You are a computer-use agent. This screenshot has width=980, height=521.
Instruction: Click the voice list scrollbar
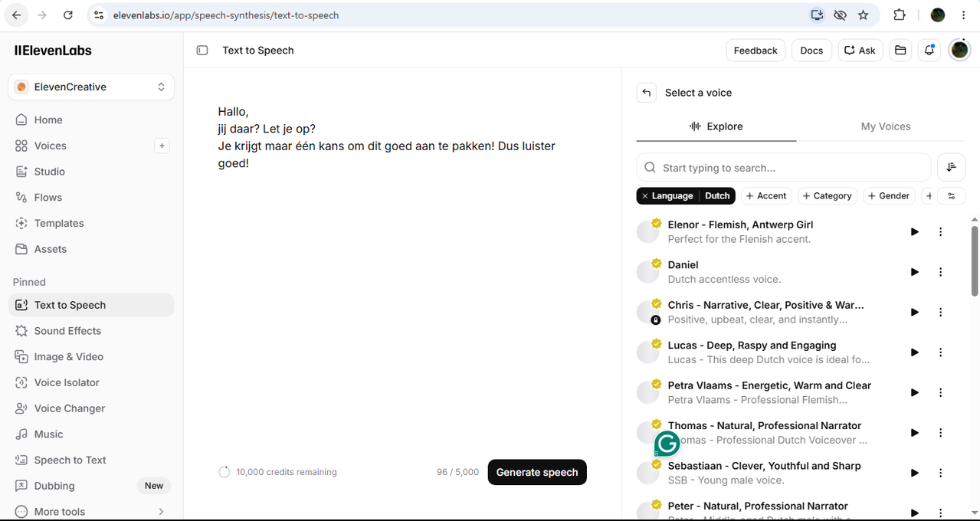tap(975, 260)
